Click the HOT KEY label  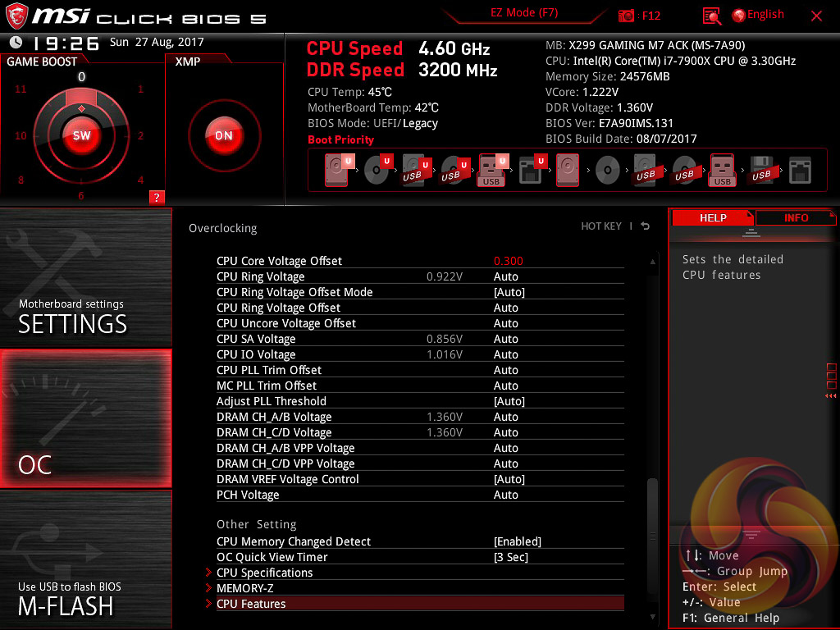601,226
